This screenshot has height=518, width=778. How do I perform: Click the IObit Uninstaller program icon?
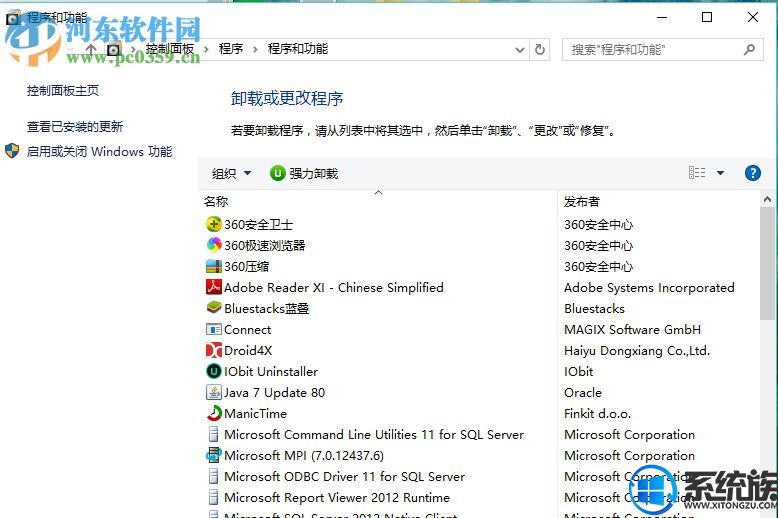213,371
